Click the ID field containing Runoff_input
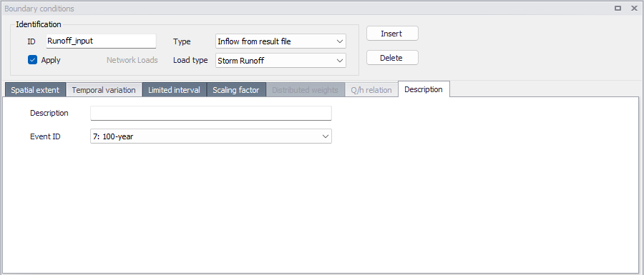644x275 pixels. (101, 41)
